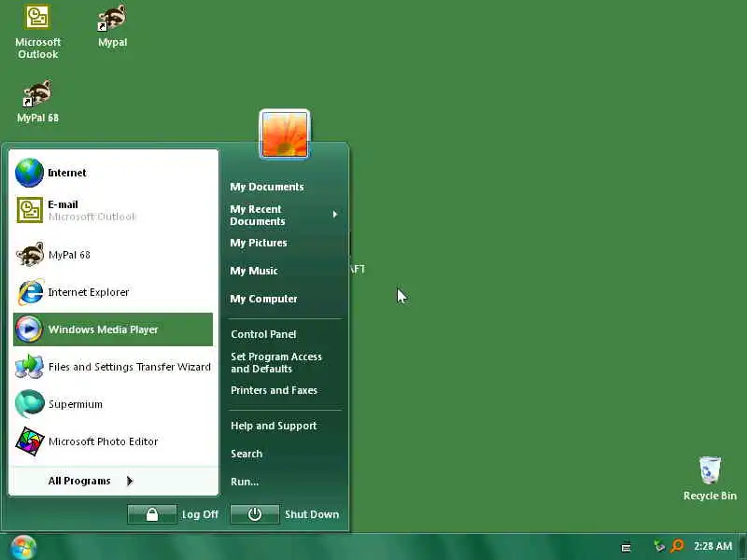Click the lock icon Log Off button

(x=152, y=514)
